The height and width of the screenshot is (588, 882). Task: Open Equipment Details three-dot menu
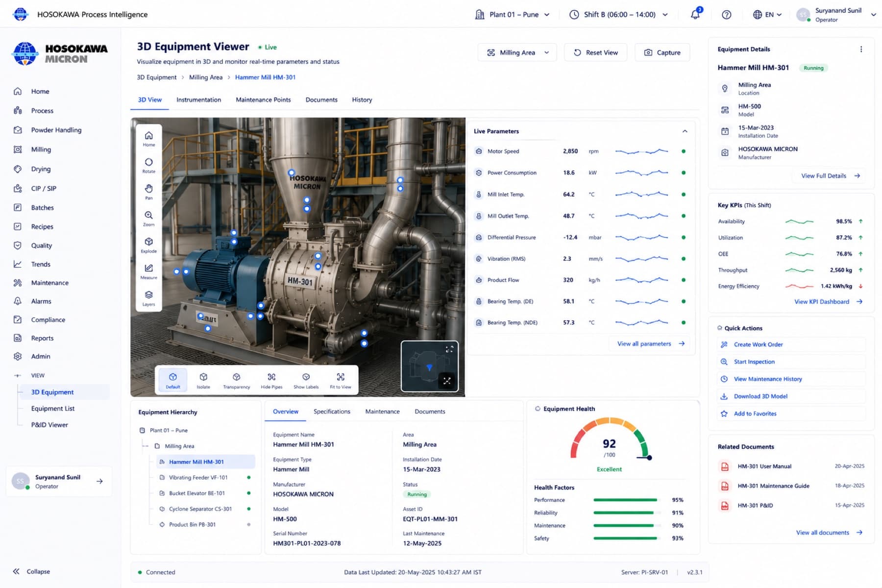861,49
